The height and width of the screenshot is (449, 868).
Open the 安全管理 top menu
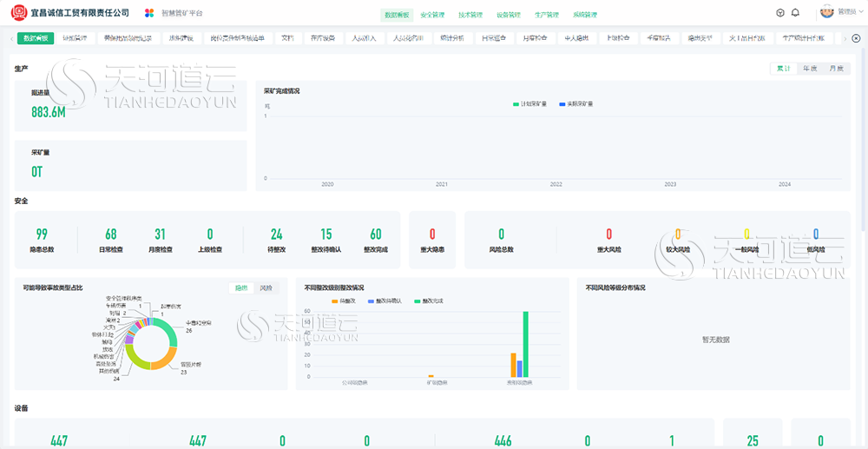[432, 15]
